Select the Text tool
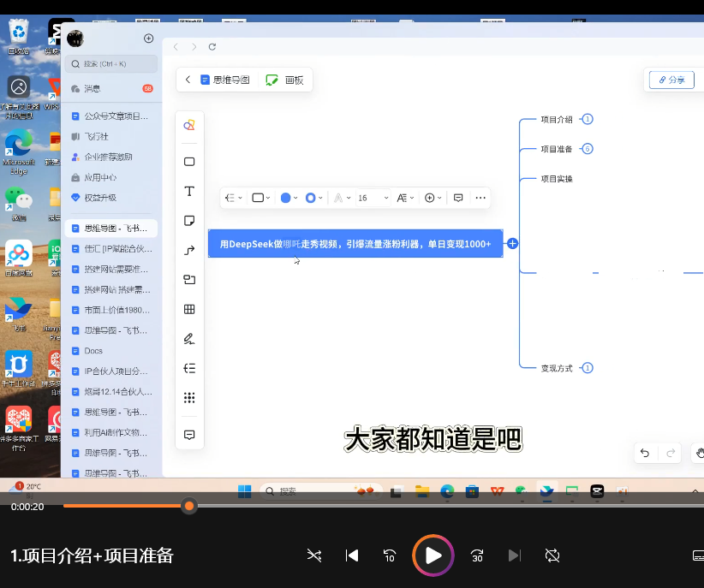 pos(189,191)
